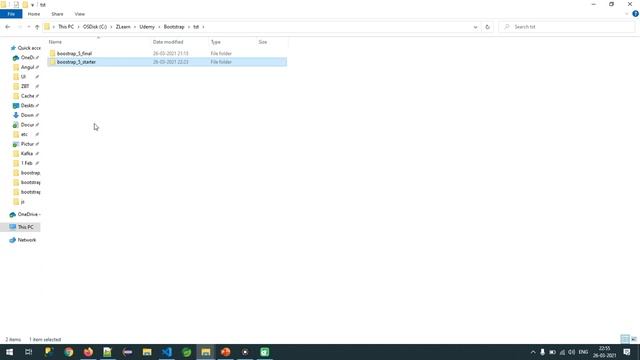Launch Firefox from the taskbar
Image resolution: width=640 pixels, height=360 pixels.
(x=88, y=352)
